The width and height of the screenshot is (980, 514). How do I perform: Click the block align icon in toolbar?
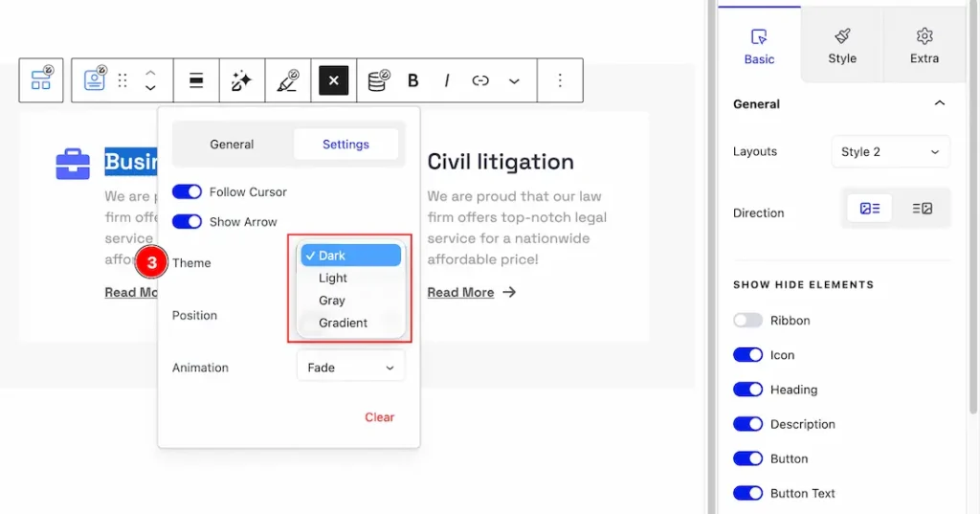point(196,80)
